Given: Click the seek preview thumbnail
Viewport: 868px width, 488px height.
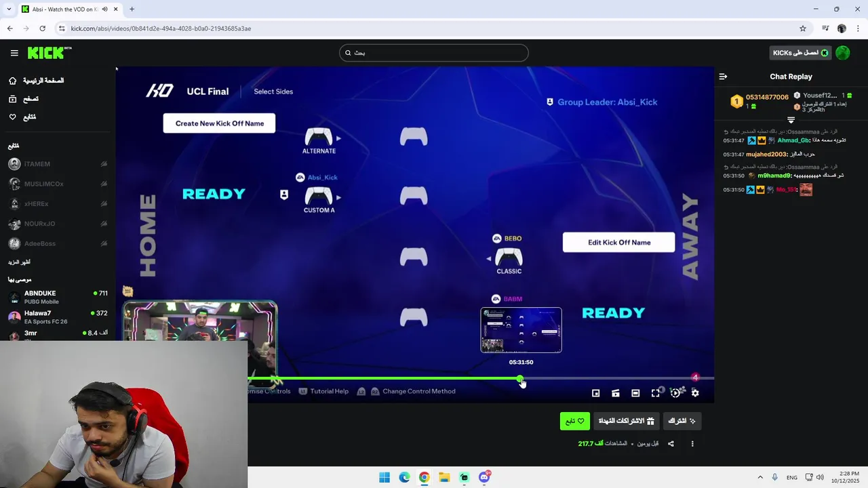Looking at the screenshot, I should tap(521, 330).
